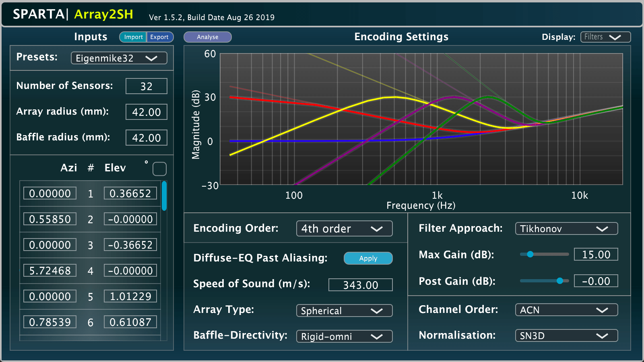
Task: Click the Speed of Sound value field
Action: 360,285
